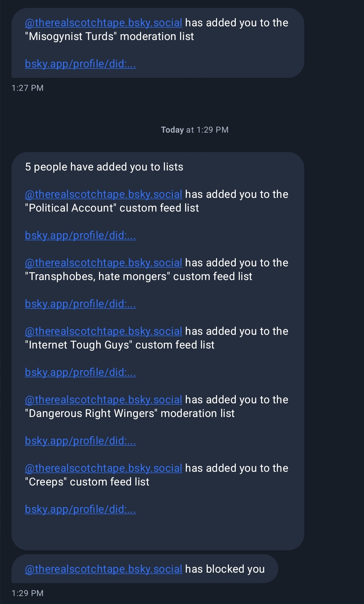This screenshot has height=604, width=364.
Task: Open bsky.app link under Creeps entry
Action: pyautogui.click(x=80, y=509)
